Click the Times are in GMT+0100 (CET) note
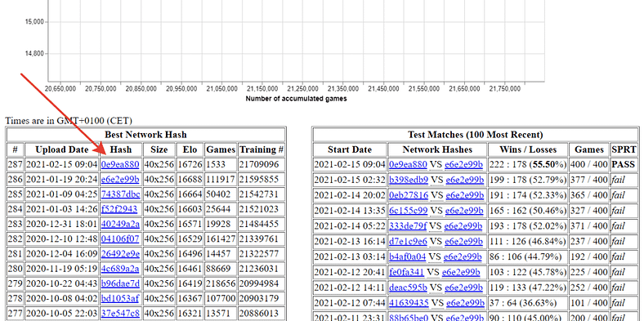Viewport: 644px width, 321px height. [69, 121]
